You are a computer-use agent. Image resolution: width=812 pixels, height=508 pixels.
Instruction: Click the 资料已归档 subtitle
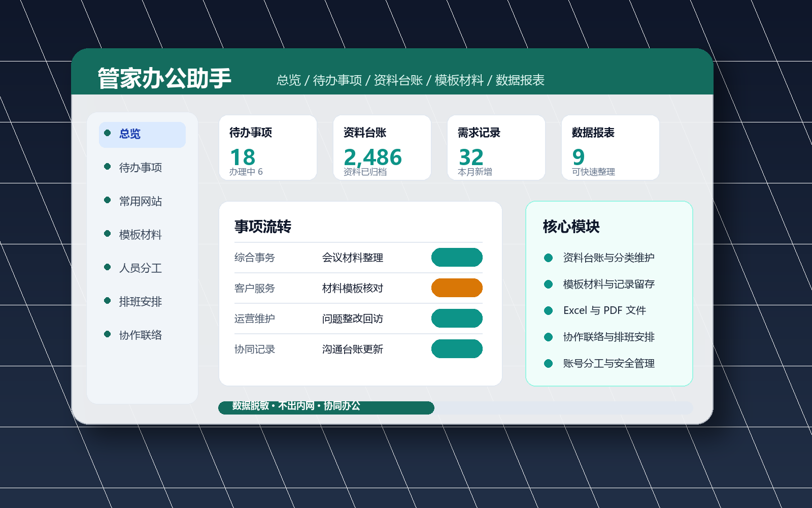[x=365, y=172]
